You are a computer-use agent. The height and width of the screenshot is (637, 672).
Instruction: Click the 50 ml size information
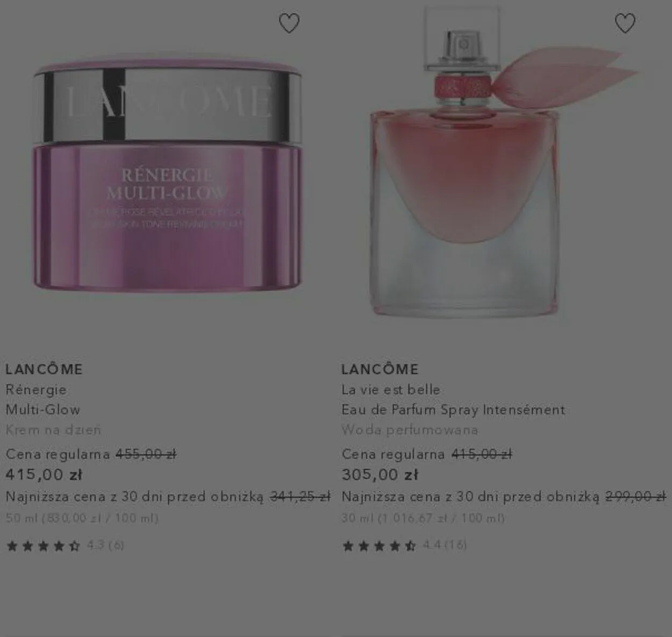coord(82,518)
